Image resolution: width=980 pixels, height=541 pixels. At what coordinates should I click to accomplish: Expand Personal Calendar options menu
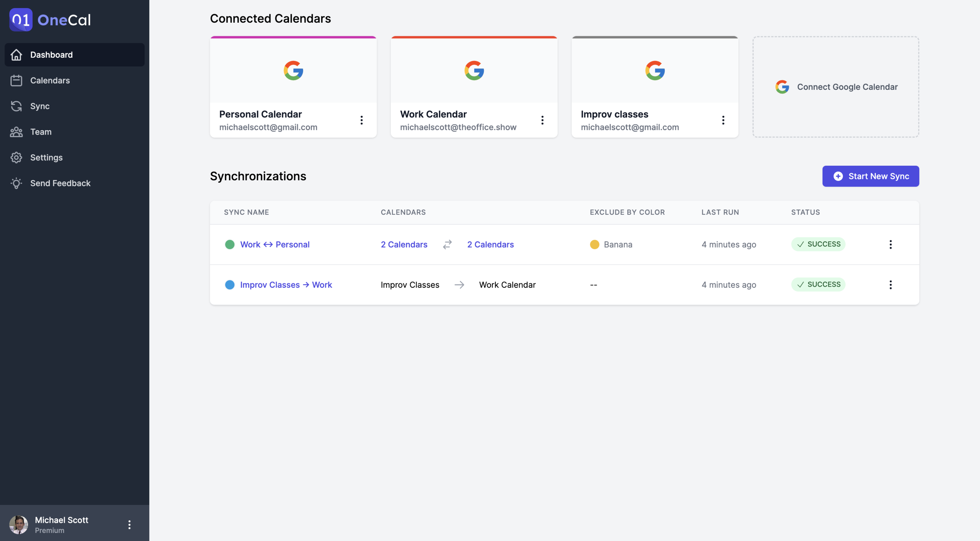click(x=361, y=120)
